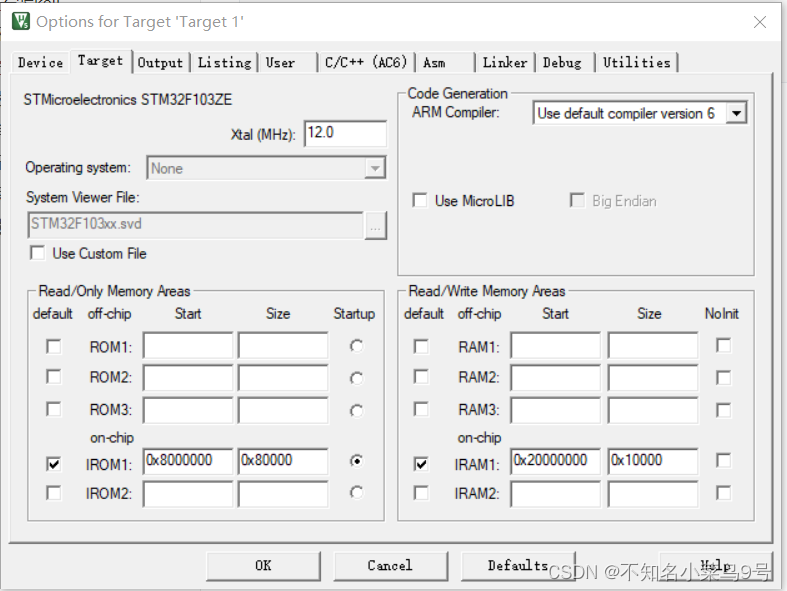The width and height of the screenshot is (787, 591).
Task: Open the Operating system dropdown
Action: coord(266,168)
